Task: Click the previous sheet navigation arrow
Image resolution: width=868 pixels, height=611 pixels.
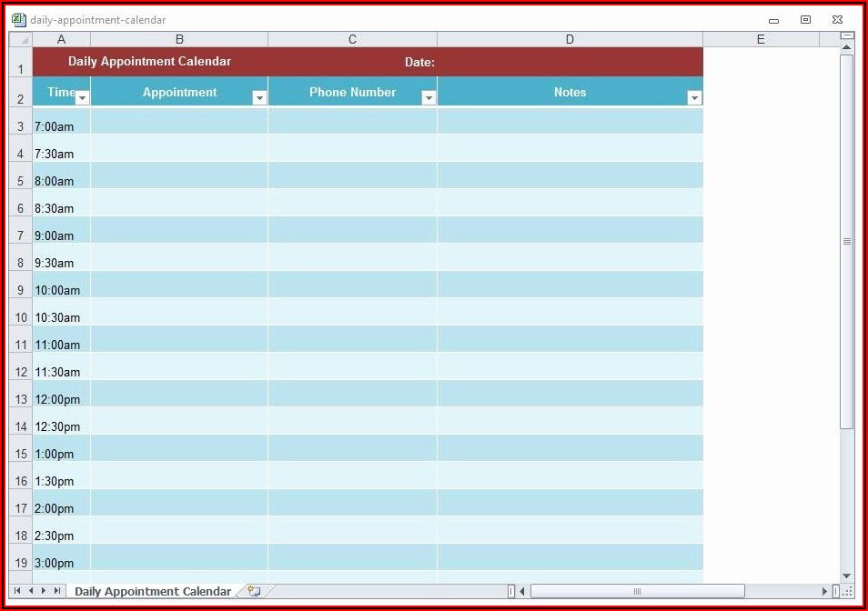Action: coord(30,591)
